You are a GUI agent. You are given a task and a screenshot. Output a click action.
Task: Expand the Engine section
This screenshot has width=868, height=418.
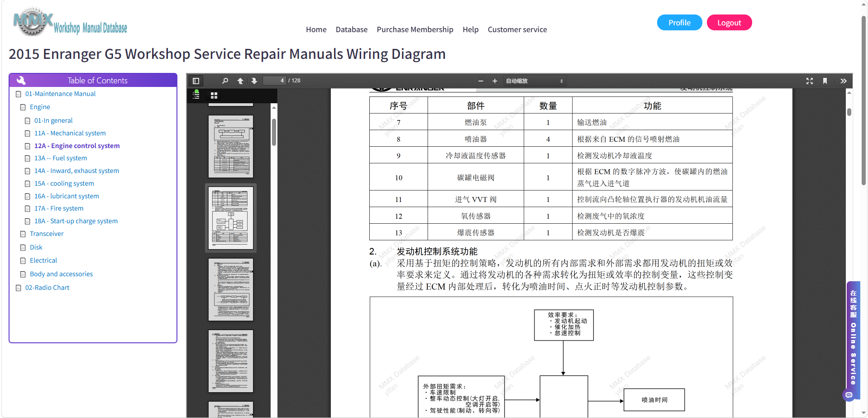click(40, 107)
